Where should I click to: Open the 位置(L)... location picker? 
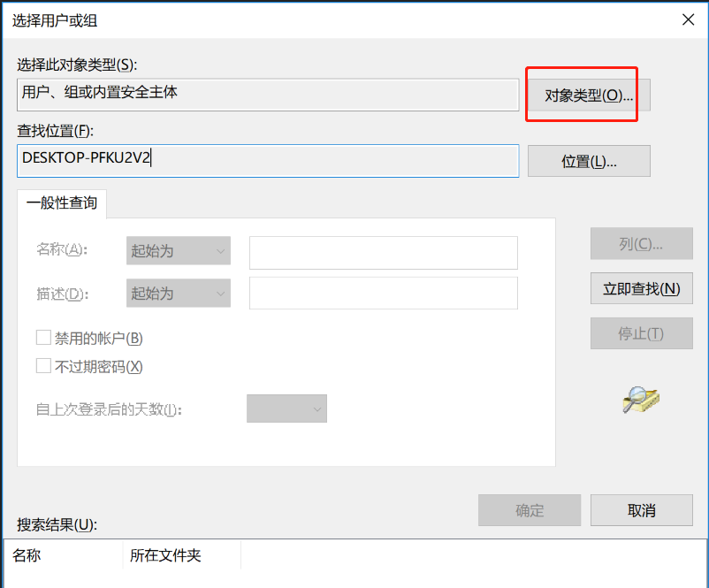(589, 162)
